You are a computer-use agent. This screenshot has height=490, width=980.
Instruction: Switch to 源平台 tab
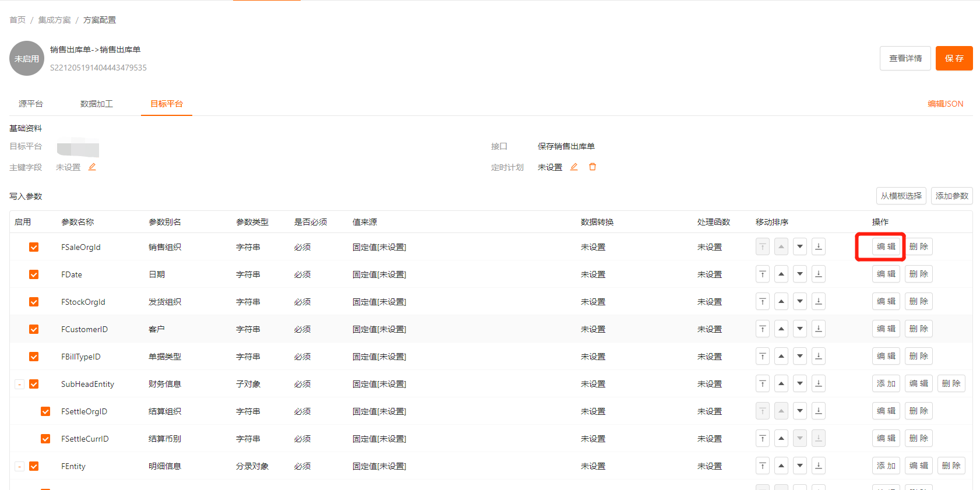[31, 104]
